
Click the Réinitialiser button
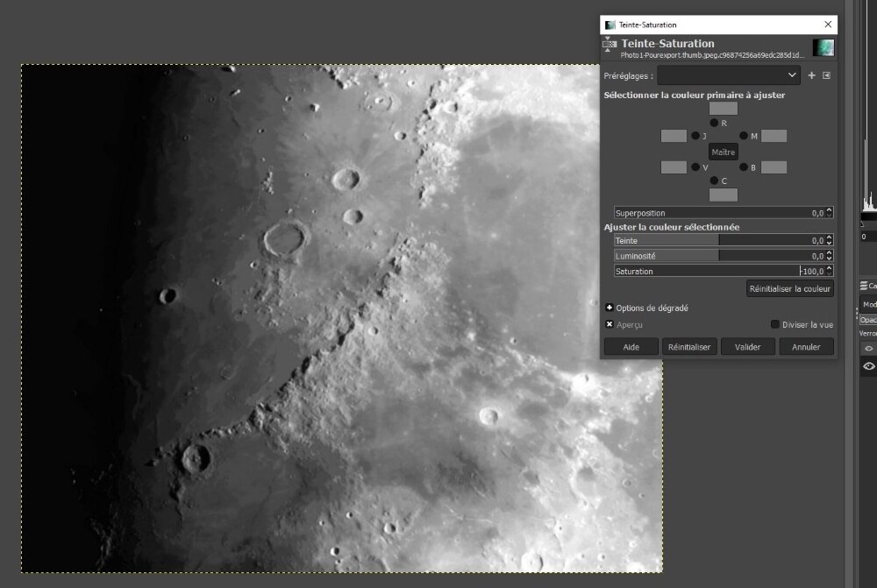[x=689, y=347]
